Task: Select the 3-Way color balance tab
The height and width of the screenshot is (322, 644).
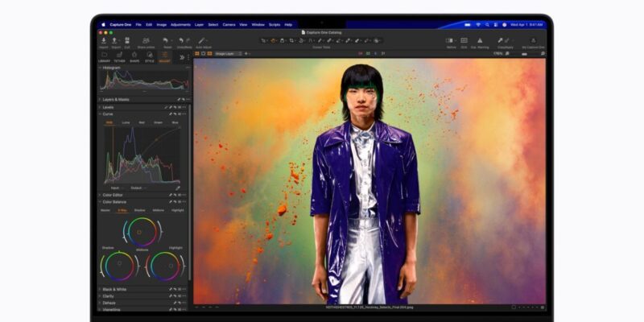Action: [122, 210]
